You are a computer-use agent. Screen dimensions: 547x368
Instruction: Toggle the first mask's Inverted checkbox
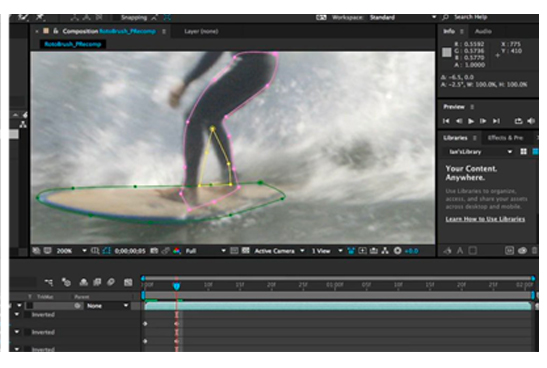tap(27, 315)
